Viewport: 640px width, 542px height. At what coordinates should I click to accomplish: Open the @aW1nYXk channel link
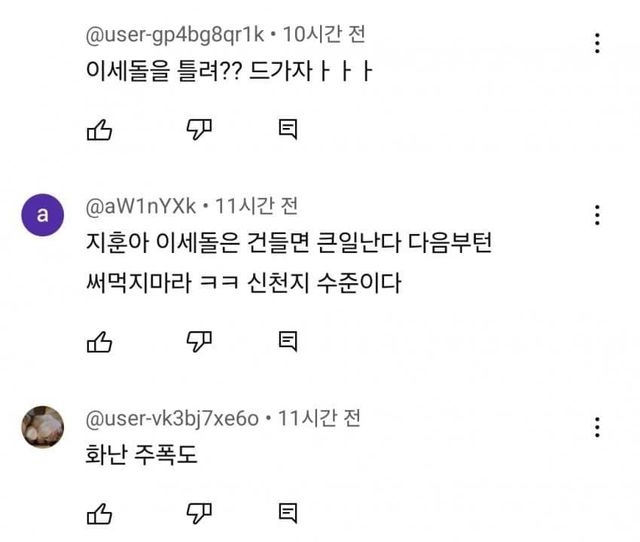click(142, 207)
